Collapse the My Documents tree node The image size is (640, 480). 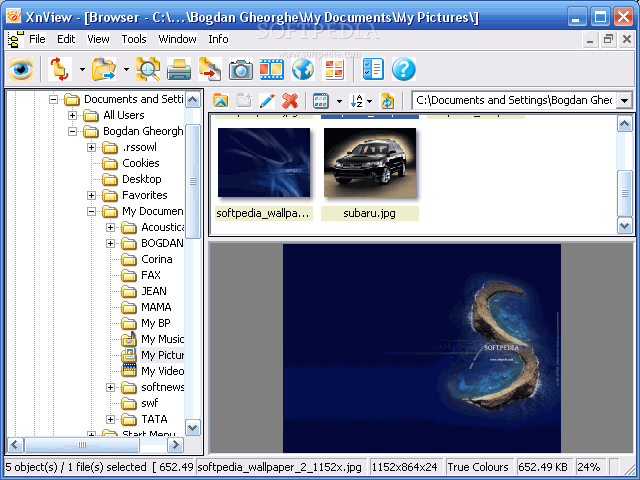pos(91,211)
